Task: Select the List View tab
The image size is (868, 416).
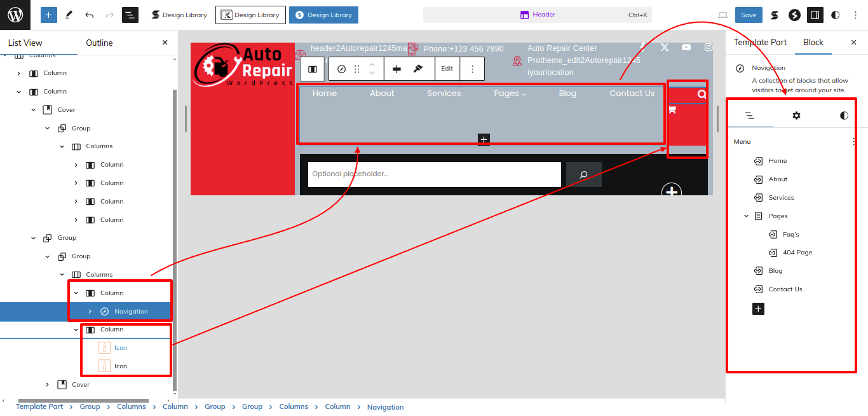Action: click(25, 43)
